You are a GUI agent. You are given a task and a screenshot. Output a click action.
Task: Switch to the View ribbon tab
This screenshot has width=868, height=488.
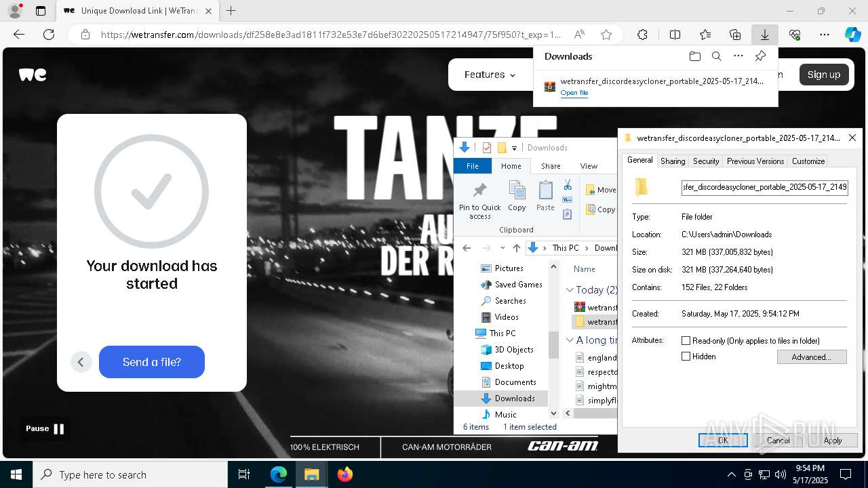589,166
